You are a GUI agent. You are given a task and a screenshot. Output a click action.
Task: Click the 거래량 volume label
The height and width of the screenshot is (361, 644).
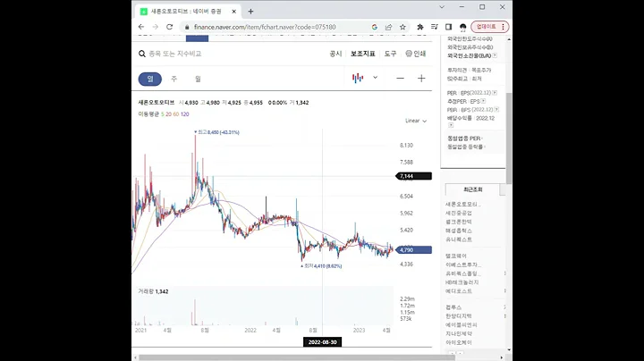pyautogui.click(x=145, y=291)
